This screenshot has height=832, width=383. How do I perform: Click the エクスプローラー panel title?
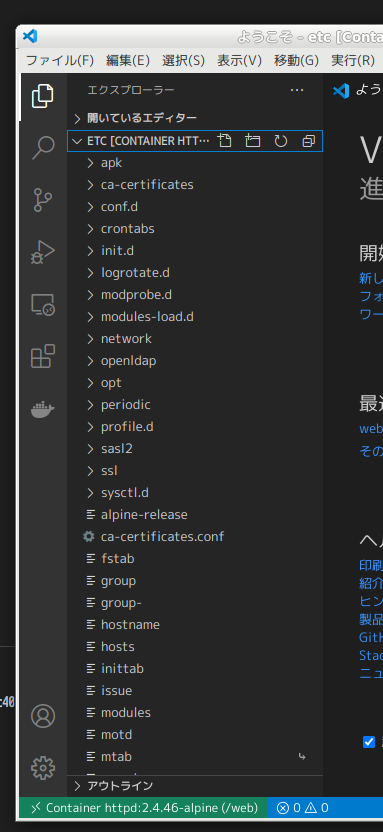[130, 90]
